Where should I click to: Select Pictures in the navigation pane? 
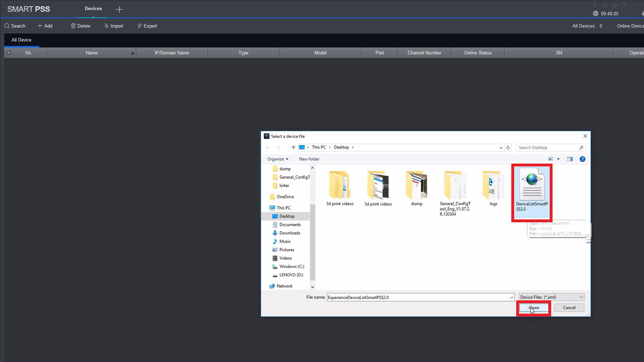pos(286,250)
